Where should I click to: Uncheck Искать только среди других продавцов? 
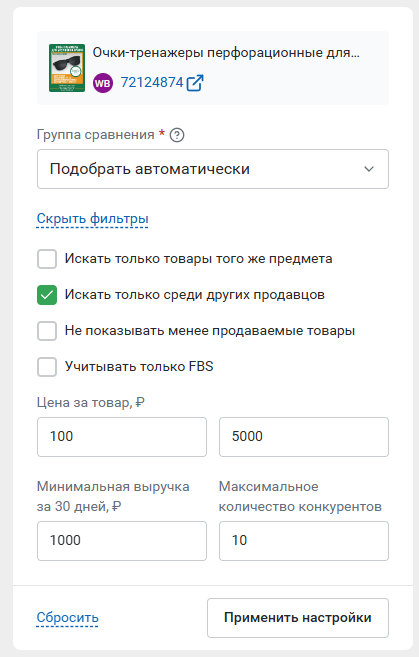(x=47, y=295)
